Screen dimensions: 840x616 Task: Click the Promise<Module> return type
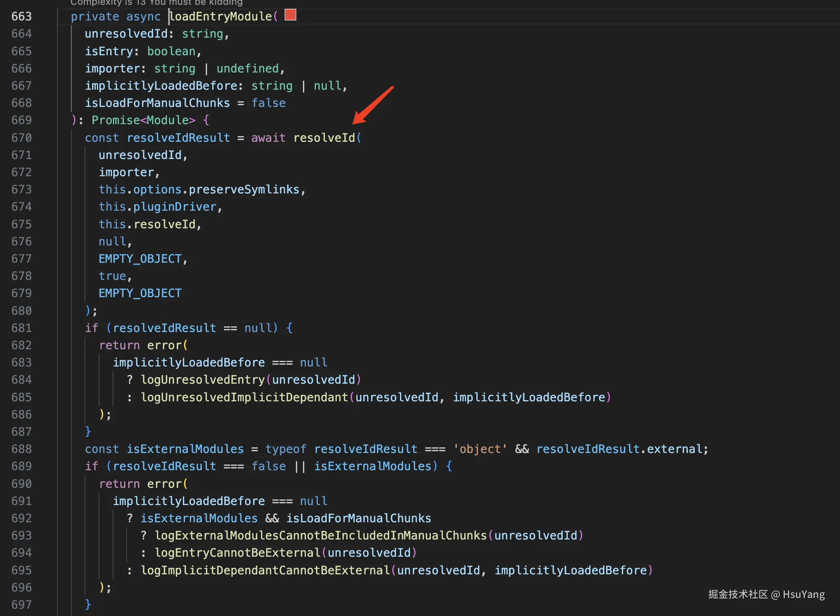[143, 120]
